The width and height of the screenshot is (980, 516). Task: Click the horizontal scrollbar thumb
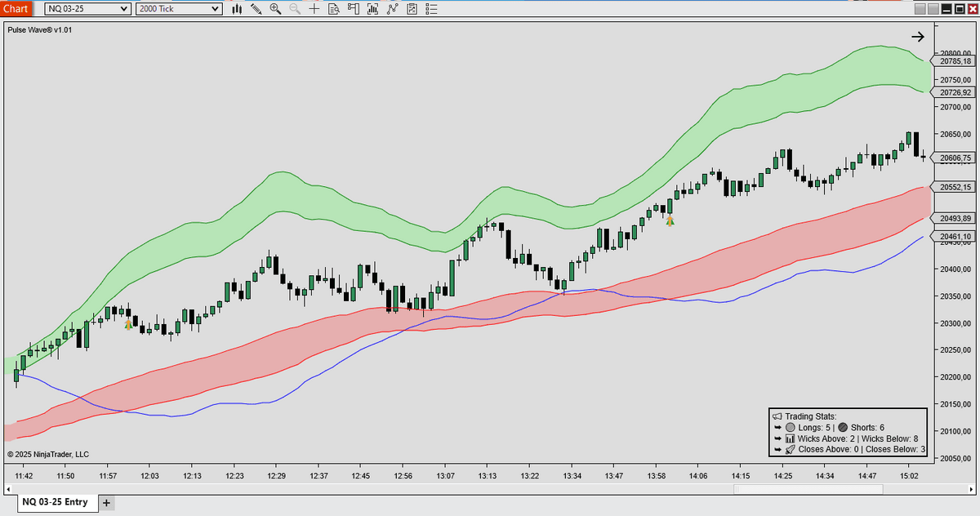808,490
